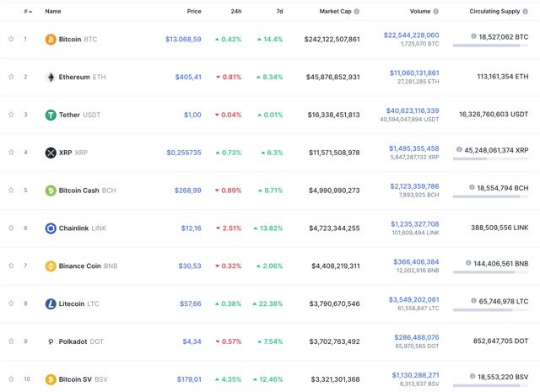Open Bitcoin price $13.068,59 link
Screen dimensions: 540x392
pos(183,40)
